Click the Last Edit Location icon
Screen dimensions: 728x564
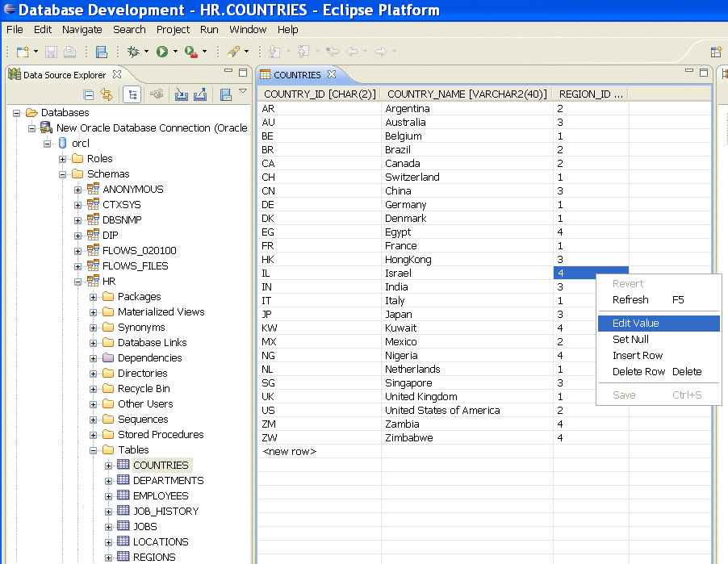(x=333, y=52)
